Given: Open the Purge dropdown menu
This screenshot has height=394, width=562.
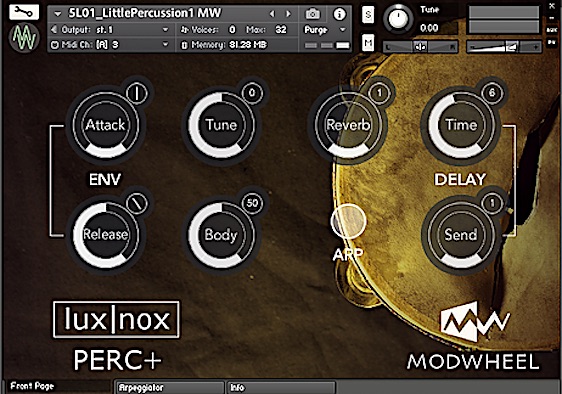Looking at the screenshot, I should 325,30.
